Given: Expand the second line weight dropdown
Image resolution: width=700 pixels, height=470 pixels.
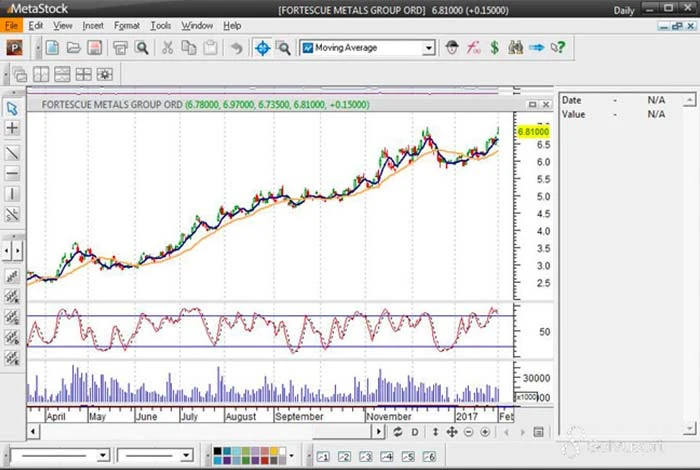Looking at the screenshot, I should point(191,456).
